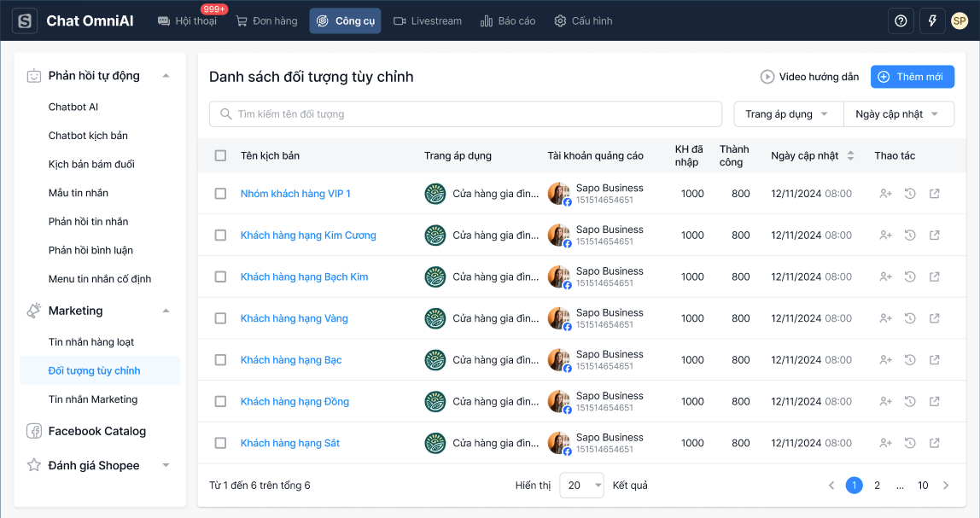
Task: Click the SP user avatar
Action: (x=960, y=20)
